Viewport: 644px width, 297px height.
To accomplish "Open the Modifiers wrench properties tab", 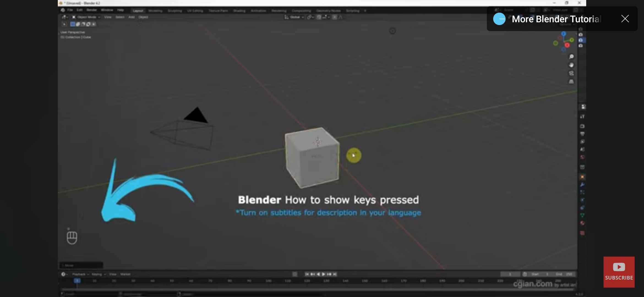I will pos(582,185).
